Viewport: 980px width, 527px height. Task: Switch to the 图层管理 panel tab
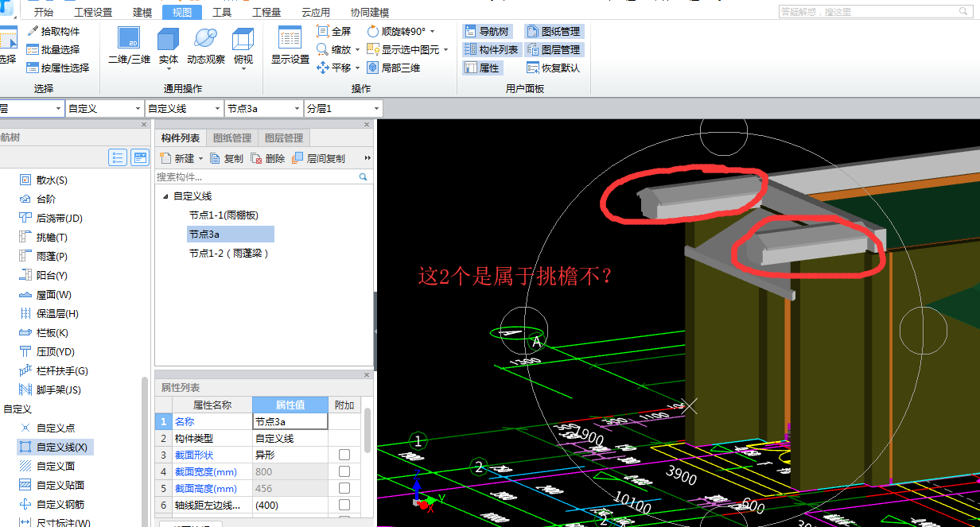coord(283,138)
